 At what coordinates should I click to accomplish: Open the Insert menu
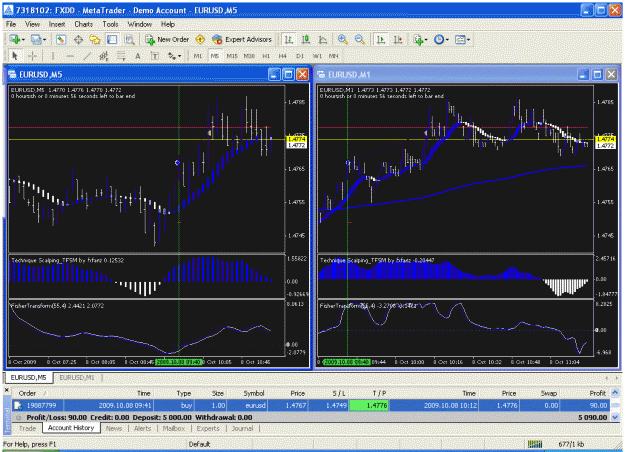pos(57,24)
